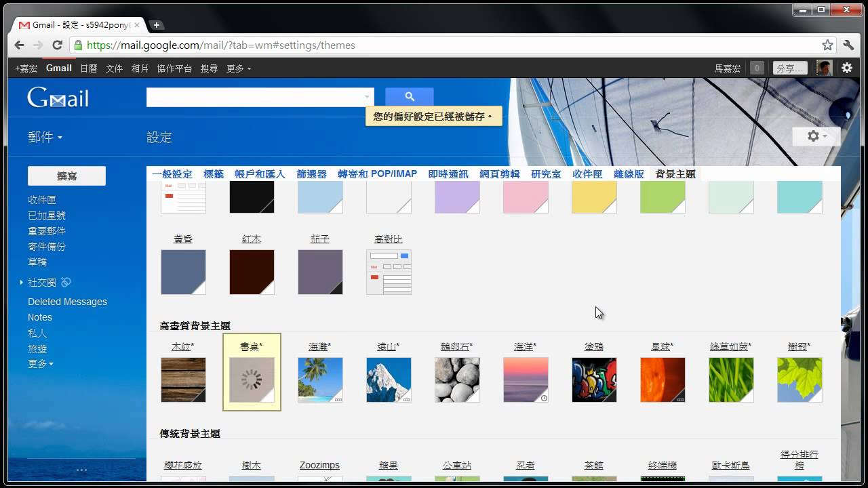Click the Gmail logo

point(58,98)
